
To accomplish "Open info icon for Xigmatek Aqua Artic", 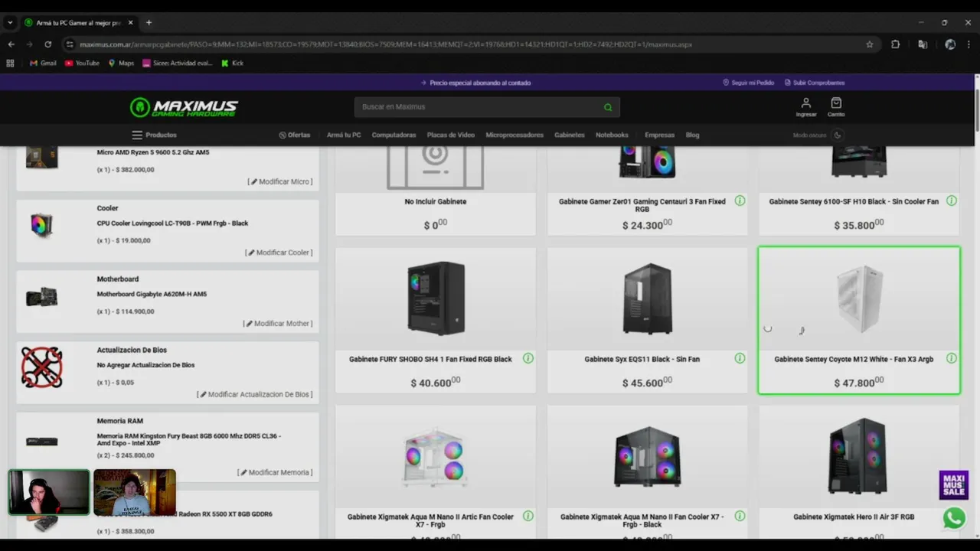I will (528, 516).
